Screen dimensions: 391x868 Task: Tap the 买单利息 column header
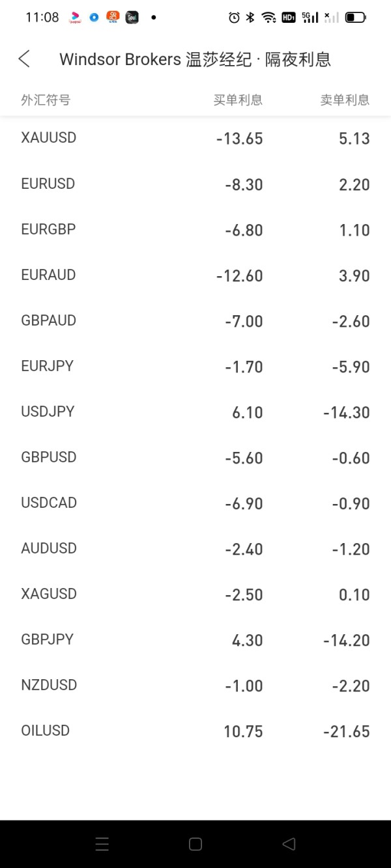[238, 100]
